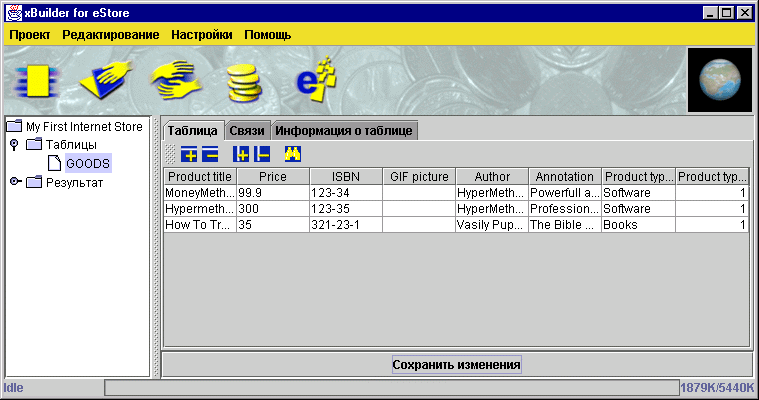
Task: Click the 'Idle' status text
Action: pyautogui.click(x=14, y=388)
